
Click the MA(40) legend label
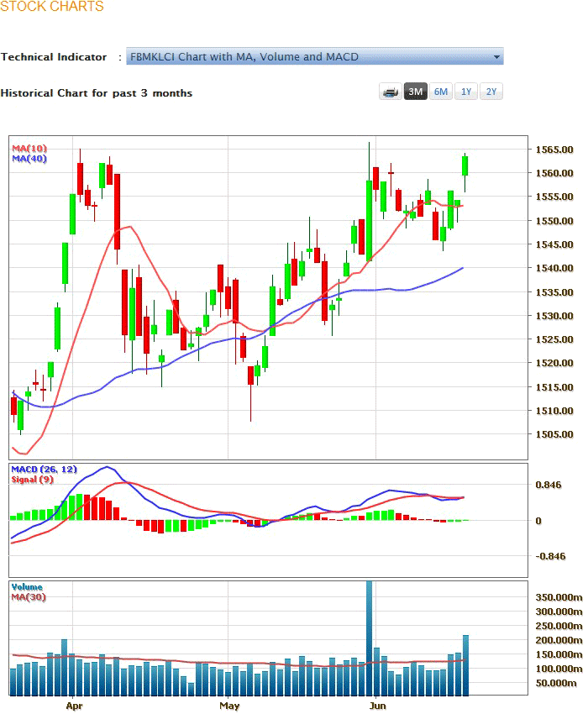[27, 159]
